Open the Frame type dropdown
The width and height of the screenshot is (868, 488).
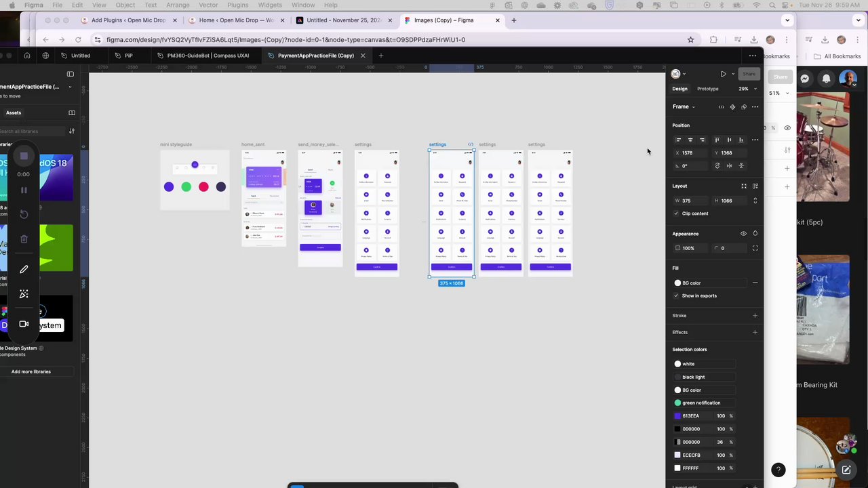[684, 106]
